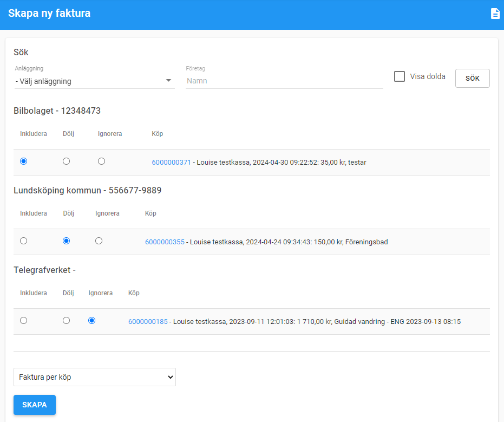
Task: Click the document icon in the header
Action: (495, 14)
